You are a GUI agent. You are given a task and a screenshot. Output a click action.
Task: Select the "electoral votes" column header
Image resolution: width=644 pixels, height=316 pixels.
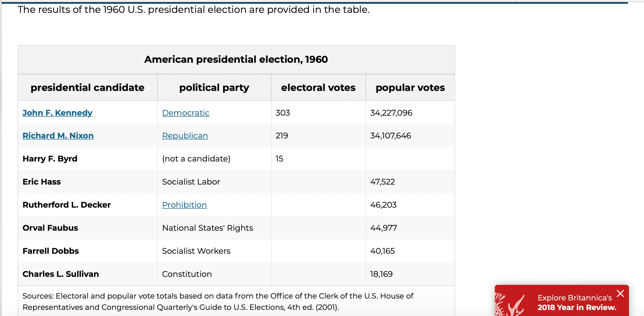[x=318, y=88]
